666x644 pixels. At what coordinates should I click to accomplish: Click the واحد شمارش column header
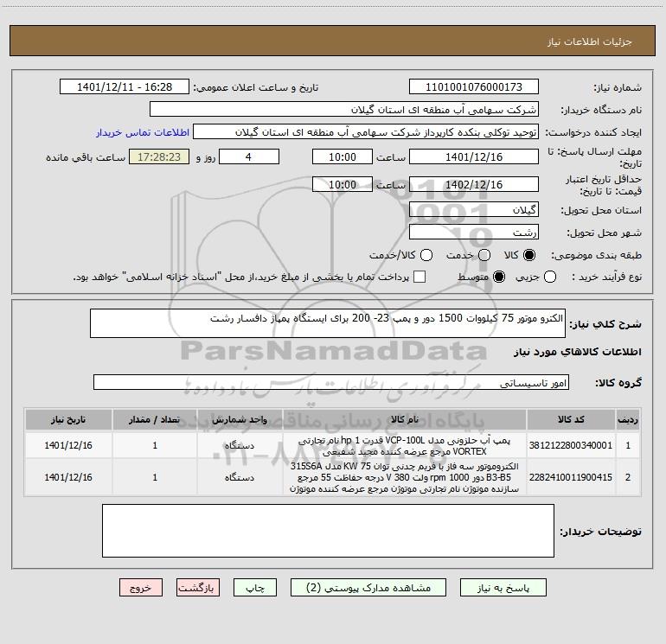pyautogui.click(x=240, y=419)
